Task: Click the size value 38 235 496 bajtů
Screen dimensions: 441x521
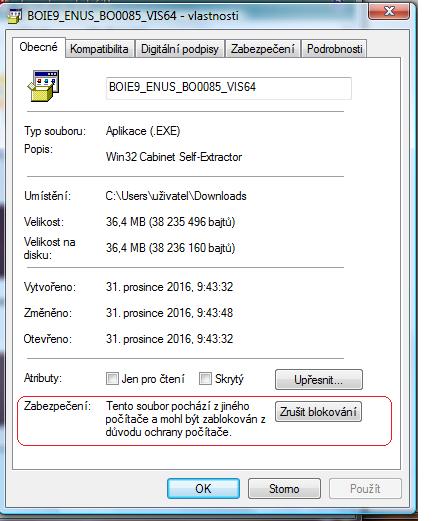Action: pos(192,222)
